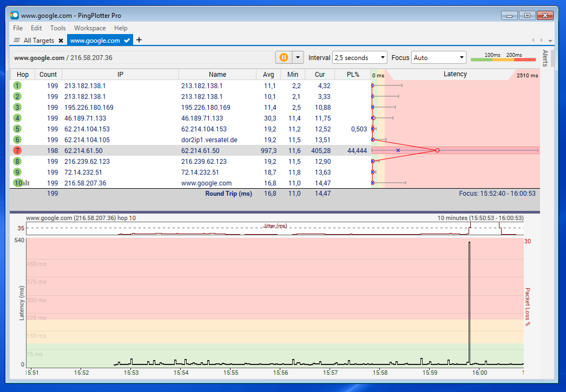Screen dimensions: 566x392
Task: Click the Hop column header
Action: (22, 74)
